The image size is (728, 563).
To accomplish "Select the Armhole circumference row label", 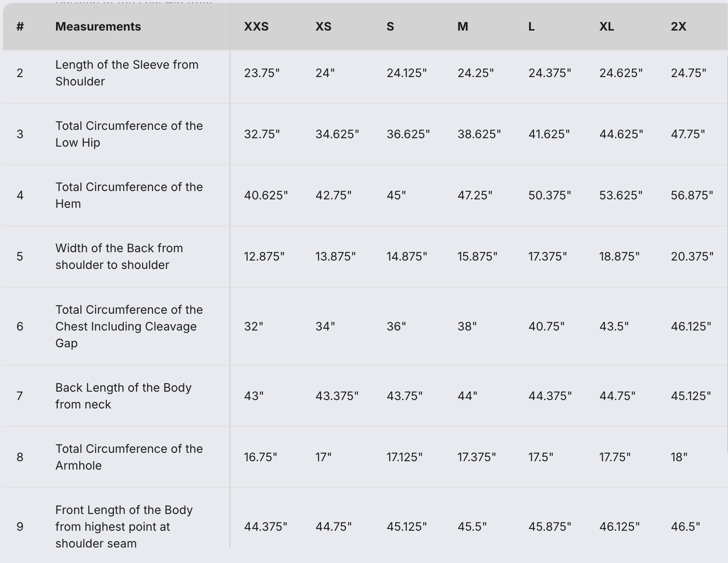I will tap(129, 457).
